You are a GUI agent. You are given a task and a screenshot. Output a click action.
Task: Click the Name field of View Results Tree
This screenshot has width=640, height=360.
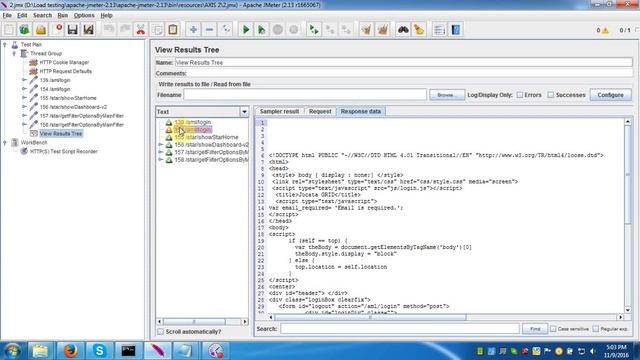point(404,62)
